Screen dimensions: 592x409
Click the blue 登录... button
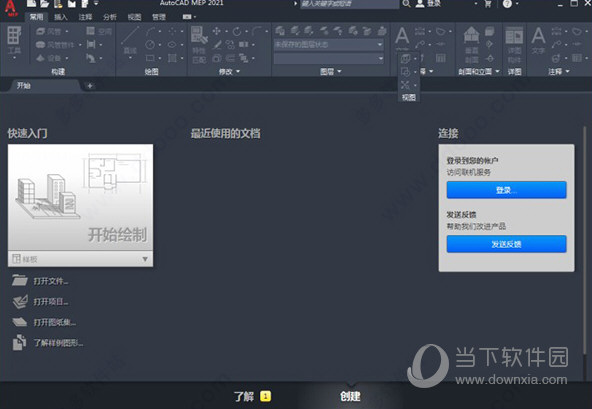(506, 190)
